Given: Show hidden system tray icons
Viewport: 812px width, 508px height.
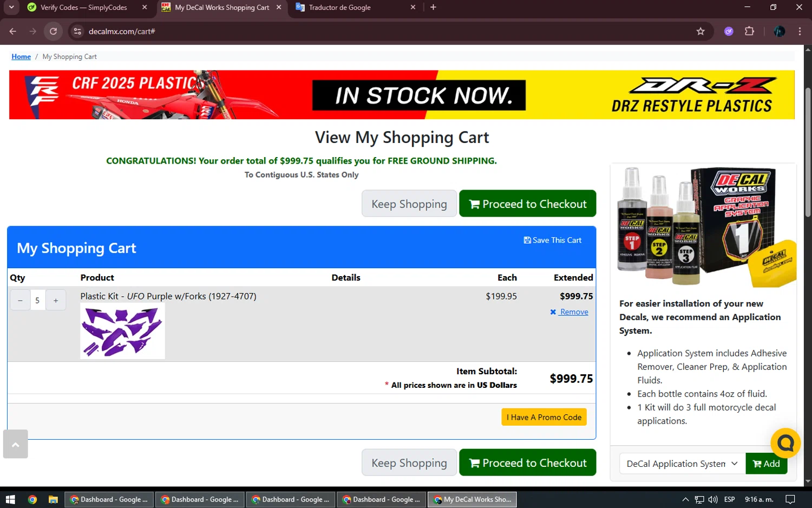Looking at the screenshot, I should (x=685, y=499).
